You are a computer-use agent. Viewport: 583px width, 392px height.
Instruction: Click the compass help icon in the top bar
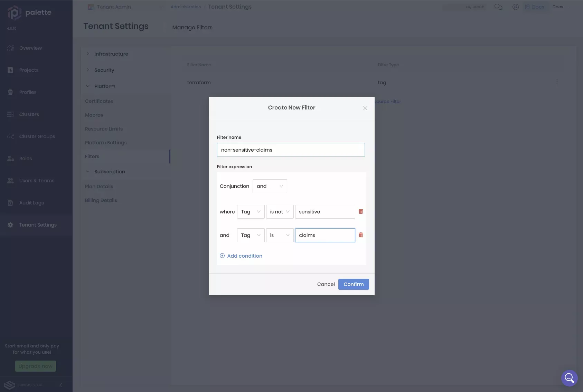pos(516,7)
